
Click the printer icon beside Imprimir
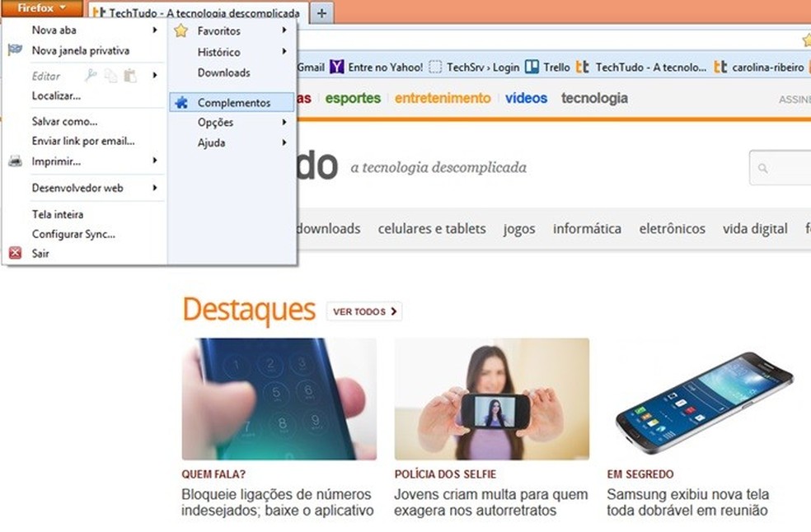click(x=15, y=161)
